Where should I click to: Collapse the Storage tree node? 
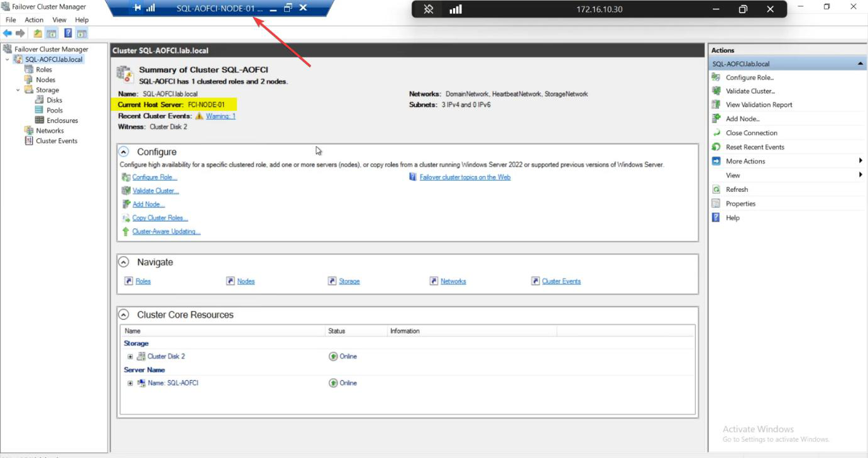[18, 90]
